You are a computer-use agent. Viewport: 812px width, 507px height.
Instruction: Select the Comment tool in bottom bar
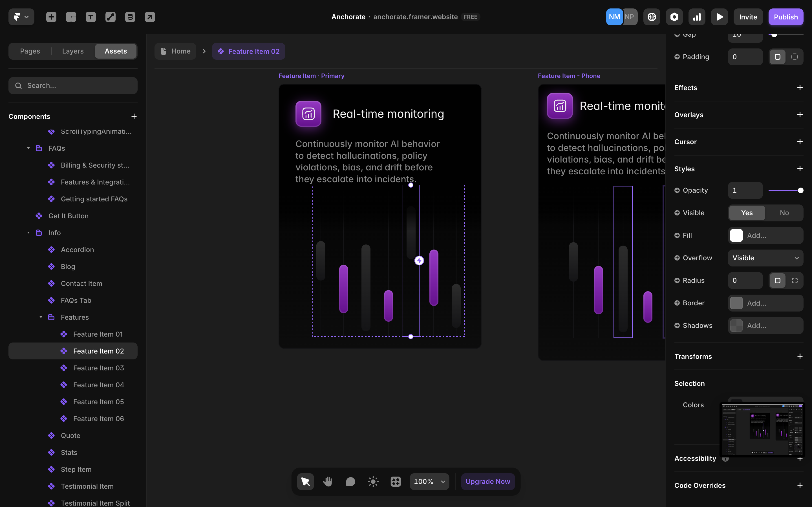[350, 482]
